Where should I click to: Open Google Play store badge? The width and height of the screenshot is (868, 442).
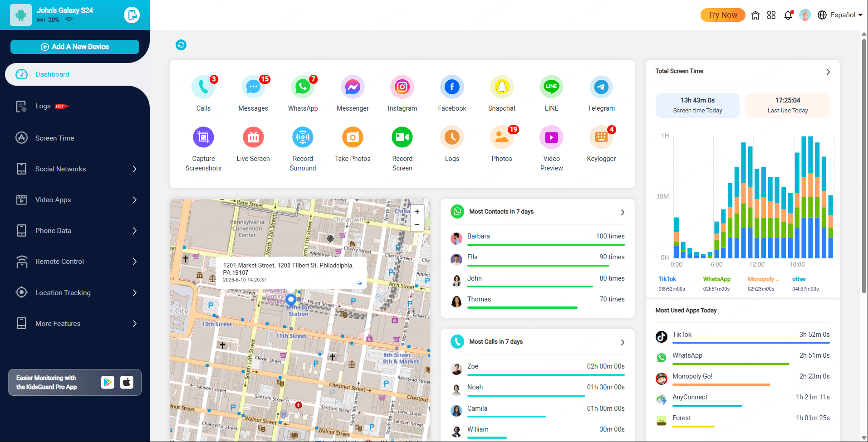point(108,382)
